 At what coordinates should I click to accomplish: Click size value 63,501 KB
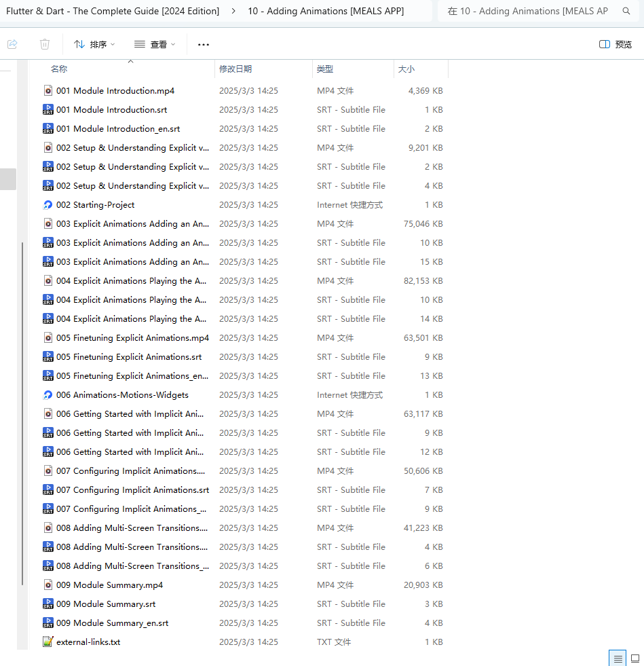point(423,337)
